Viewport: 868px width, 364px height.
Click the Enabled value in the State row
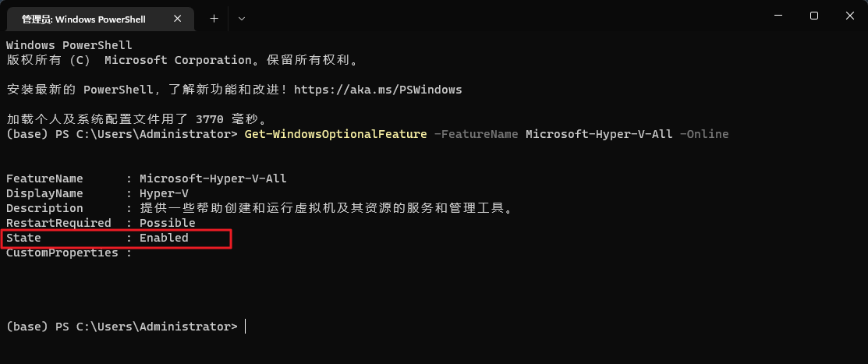(164, 238)
